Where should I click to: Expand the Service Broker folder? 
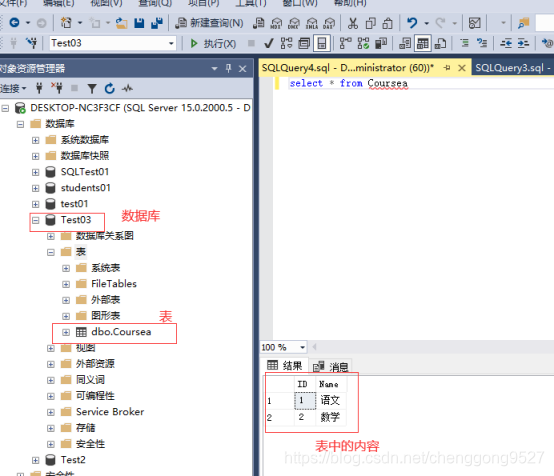(x=51, y=412)
